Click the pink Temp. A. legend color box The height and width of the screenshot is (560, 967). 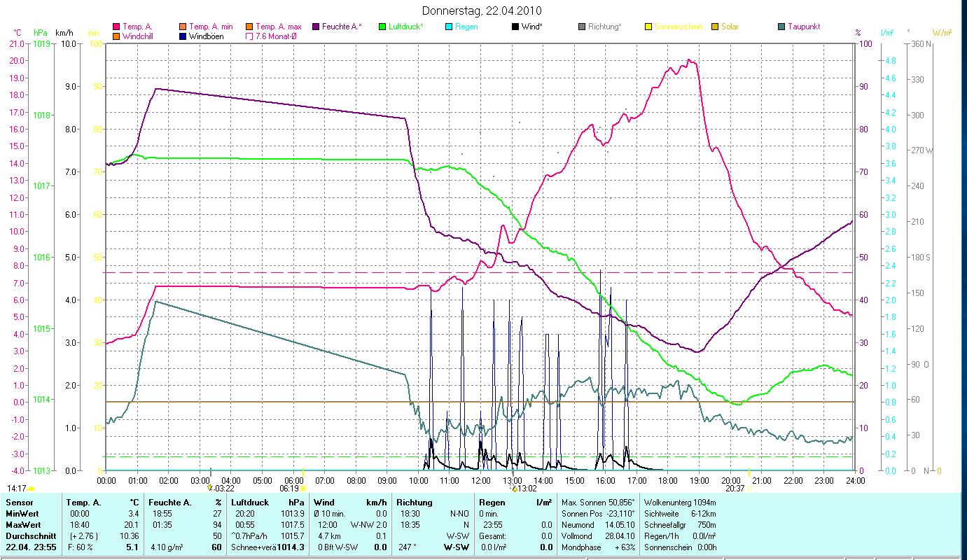pyautogui.click(x=116, y=27)
